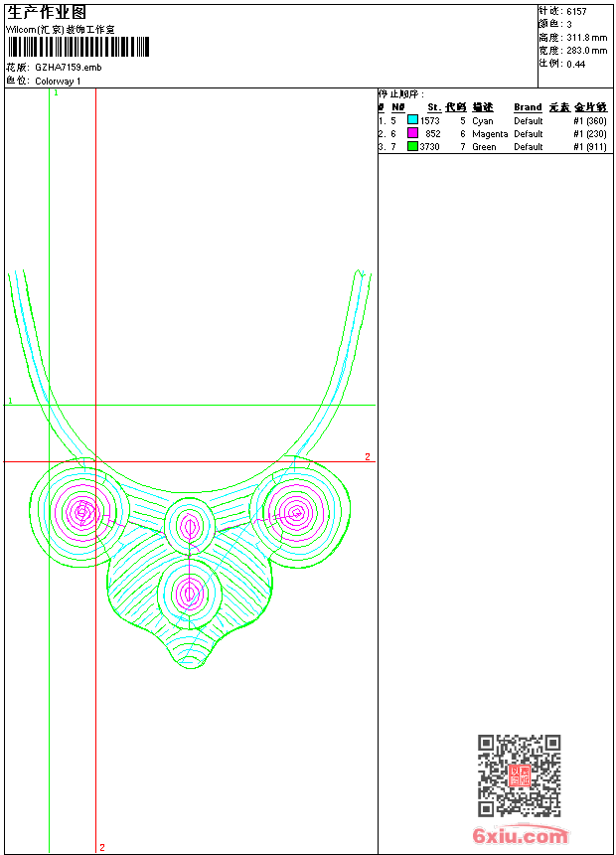
Task: Select the Green thread row description
Action: [484, 146]
